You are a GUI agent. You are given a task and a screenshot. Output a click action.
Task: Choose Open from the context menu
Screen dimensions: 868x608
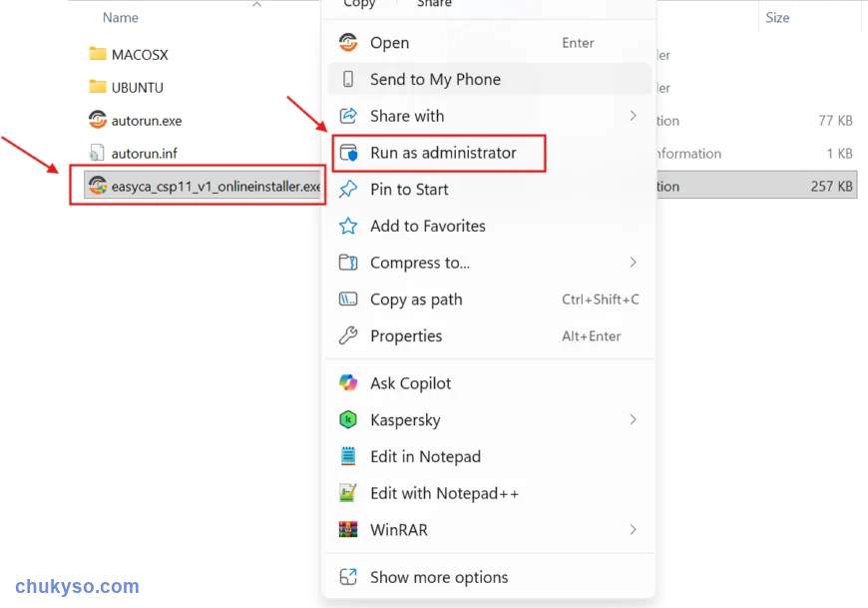[489, 43]
